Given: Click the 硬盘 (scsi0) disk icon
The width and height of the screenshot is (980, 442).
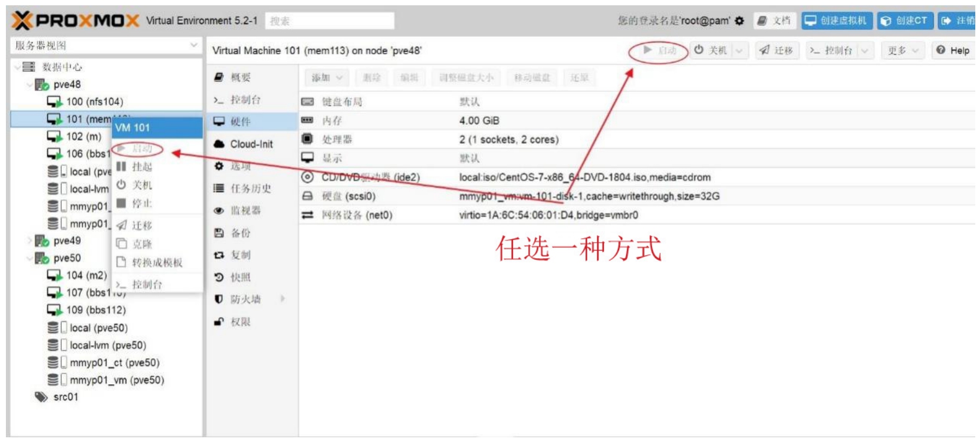Looking at the screenshot, I should 307,196.
